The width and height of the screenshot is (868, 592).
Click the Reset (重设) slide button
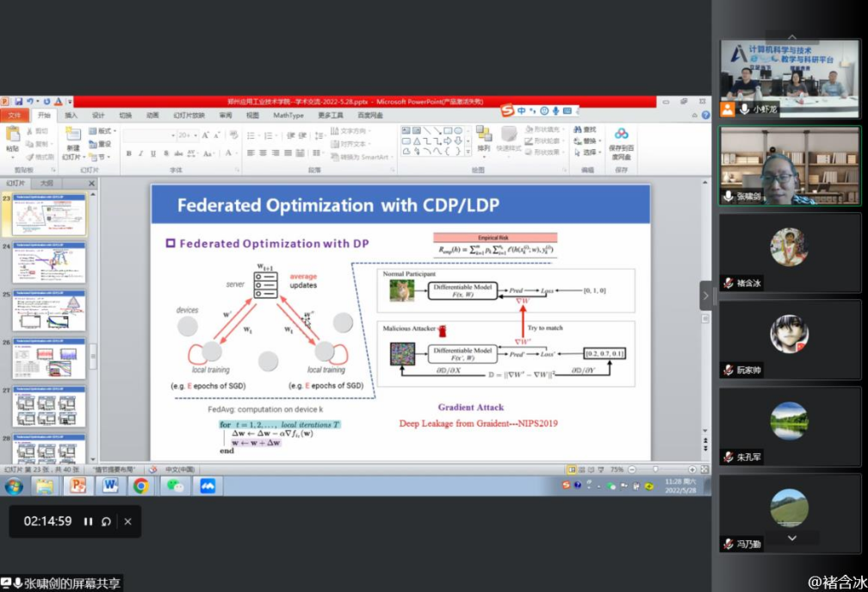click(100, 144)
